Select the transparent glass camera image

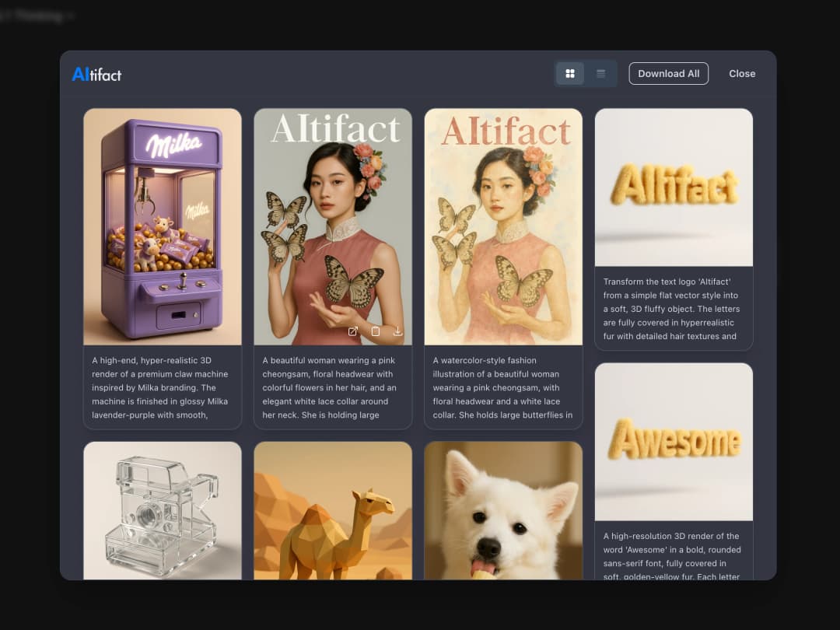pyautogui.click(x=163, y=510)
